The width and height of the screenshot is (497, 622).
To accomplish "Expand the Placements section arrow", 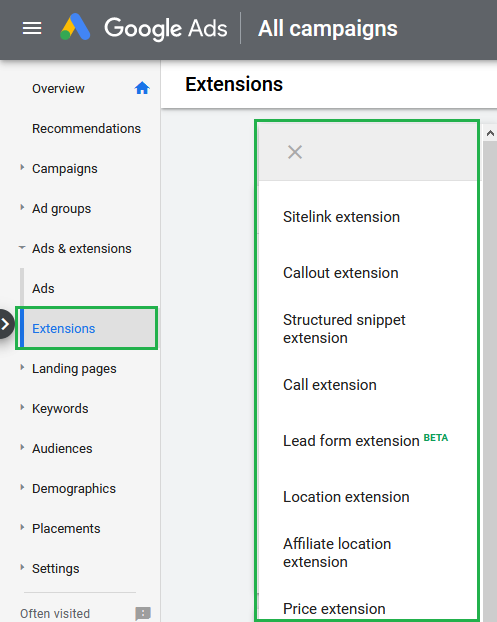I will [x=22, y=528].
